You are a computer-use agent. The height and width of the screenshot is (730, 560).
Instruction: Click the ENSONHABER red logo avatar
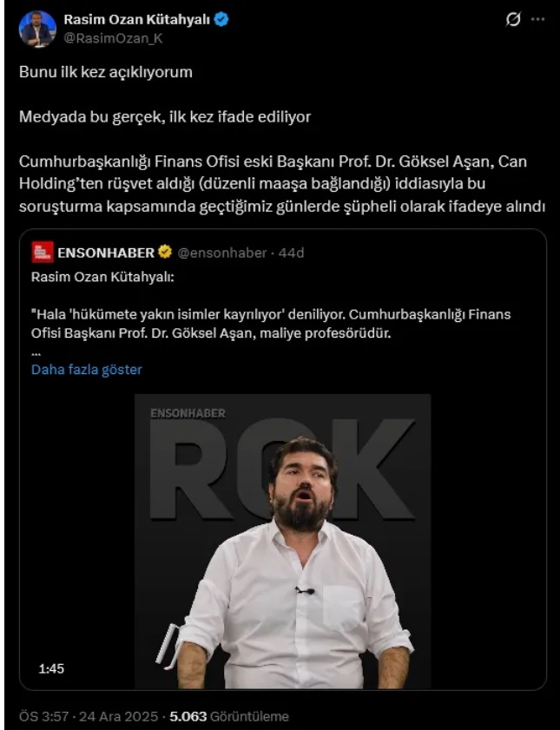tap(43, 253)
